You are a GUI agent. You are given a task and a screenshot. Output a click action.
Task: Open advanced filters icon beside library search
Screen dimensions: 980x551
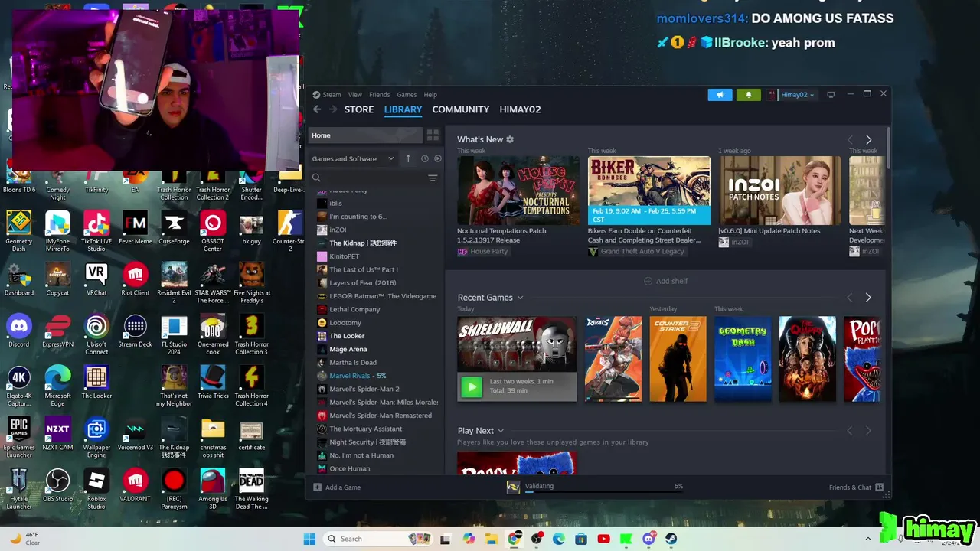(433, 178)
